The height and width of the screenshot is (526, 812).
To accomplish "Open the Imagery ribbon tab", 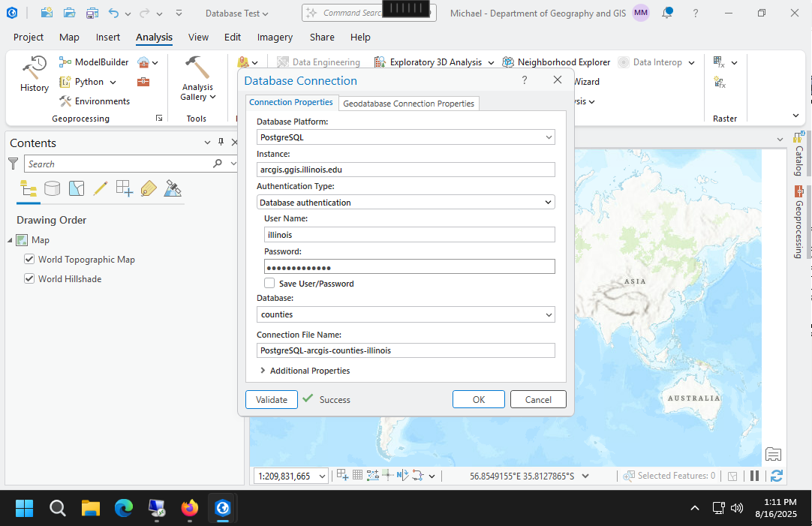I will pos(275,37).
